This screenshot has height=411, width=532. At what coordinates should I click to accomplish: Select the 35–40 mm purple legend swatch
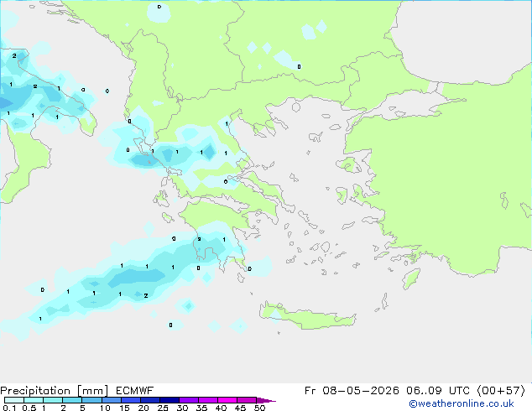coord(208,400)
